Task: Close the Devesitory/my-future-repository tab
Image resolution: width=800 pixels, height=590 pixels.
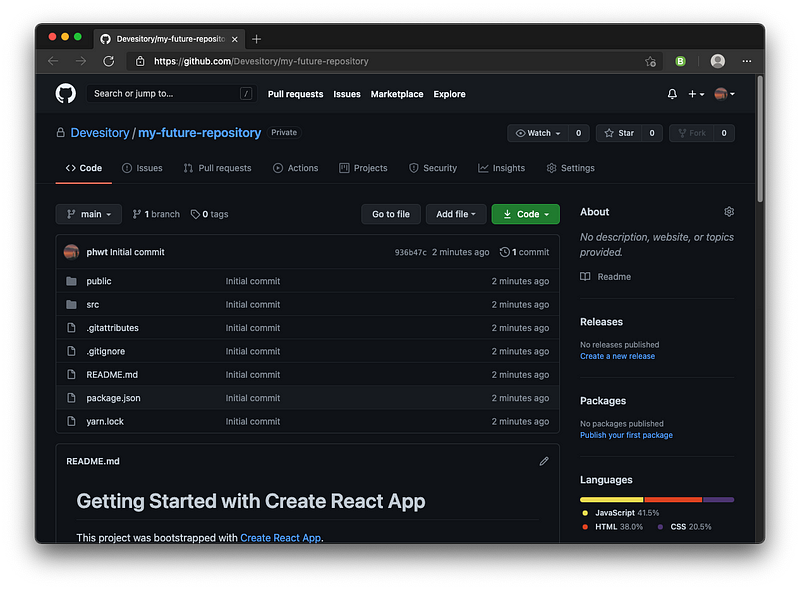Action: pyautogui.click(x=234, y=39)
